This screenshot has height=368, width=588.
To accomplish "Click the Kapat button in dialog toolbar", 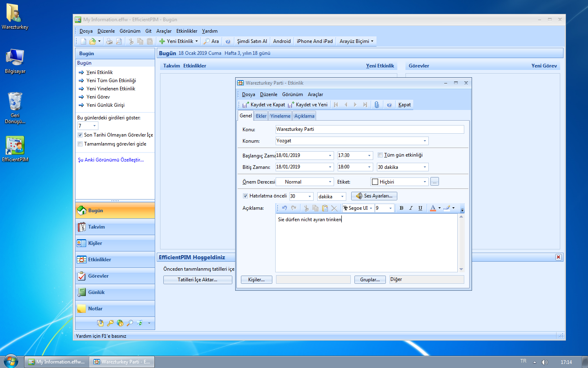I will (x=405, y=105).
